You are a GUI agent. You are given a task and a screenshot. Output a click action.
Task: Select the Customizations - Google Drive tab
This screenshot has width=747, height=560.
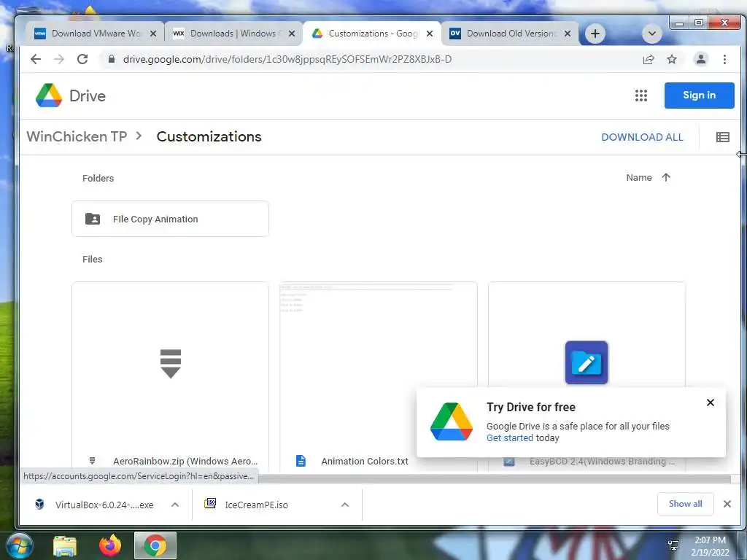[x=372, y=34]
